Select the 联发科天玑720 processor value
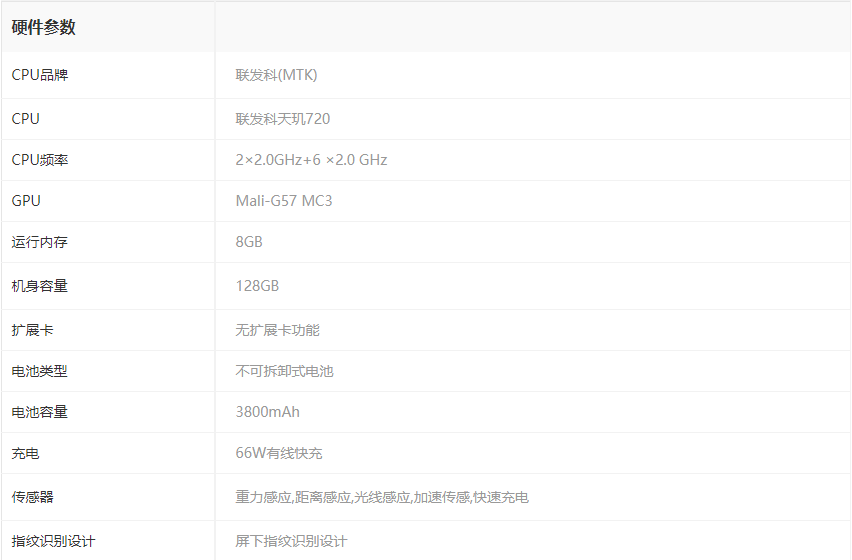852x560 pixels. pyautogui.click(x=282, y=119)
